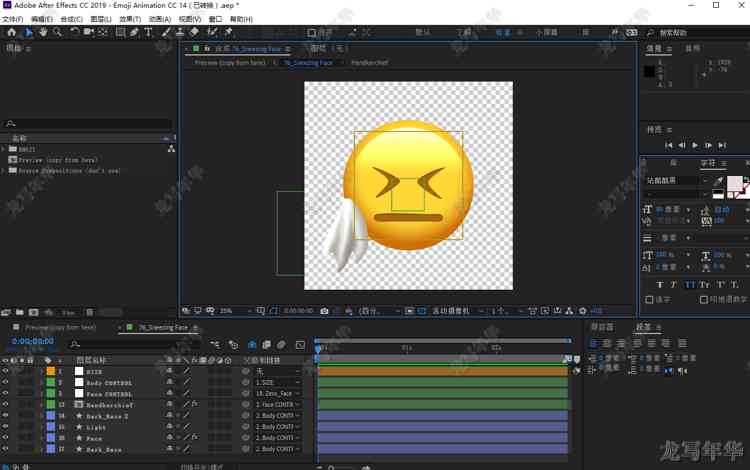
Task: Click the first frame button in Preview panel
Action: 669,145
